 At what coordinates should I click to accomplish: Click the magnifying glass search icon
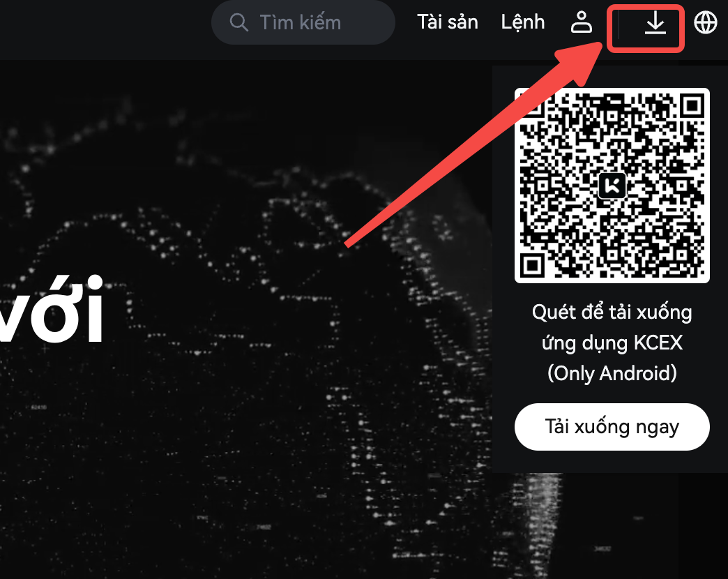(x=238, y=22)
